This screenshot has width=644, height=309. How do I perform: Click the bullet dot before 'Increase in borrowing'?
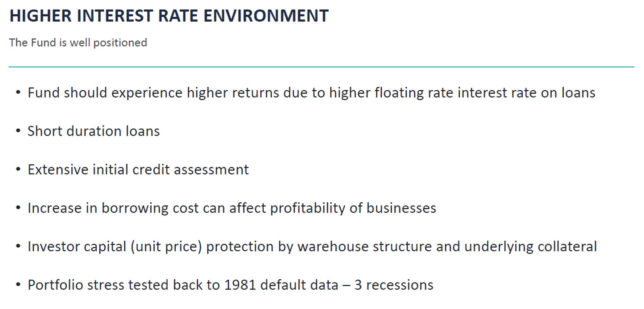[x=18, y=208]
